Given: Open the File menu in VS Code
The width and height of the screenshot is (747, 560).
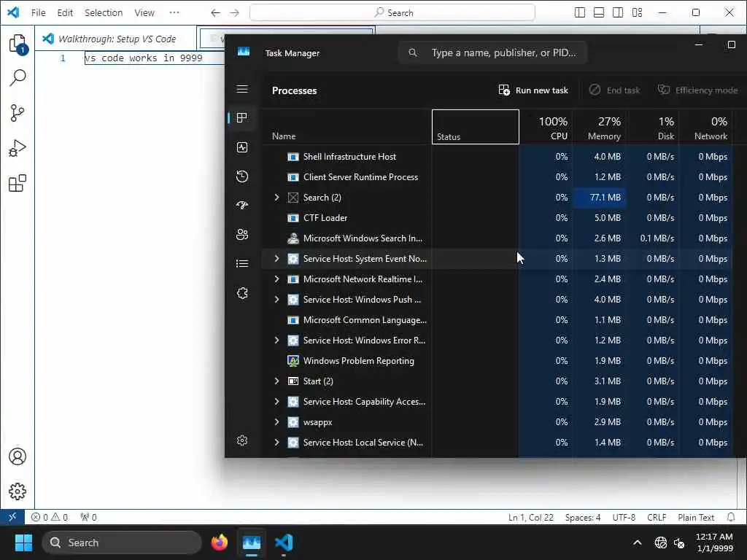Looking at the screenshot, I should click(x=38, y=13).
